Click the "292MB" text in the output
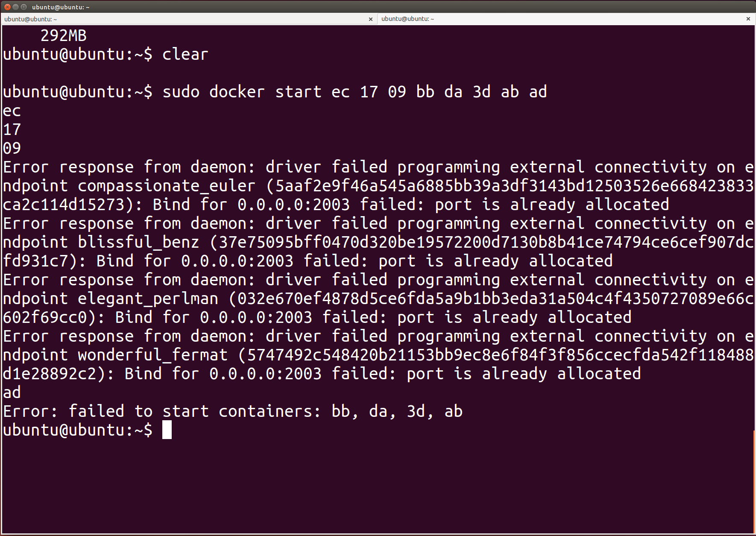Viewport: 756px width, 536px height. (x=63, y=35)
